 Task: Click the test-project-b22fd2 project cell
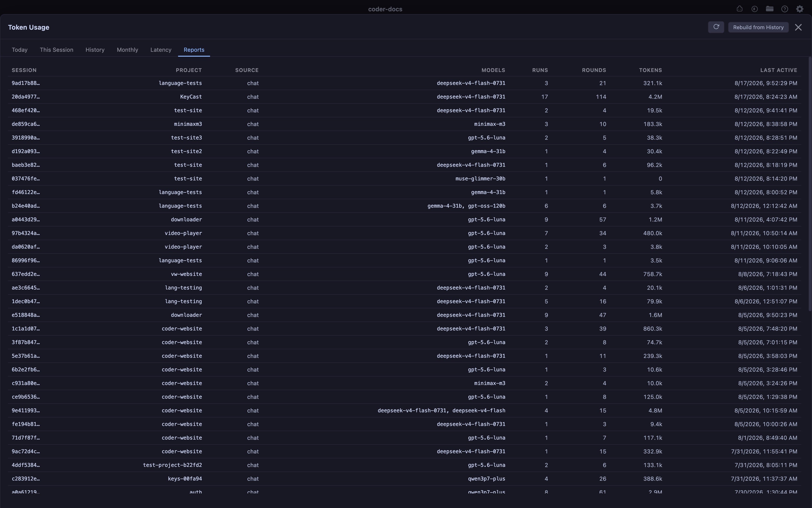click(x=172, y=465)
